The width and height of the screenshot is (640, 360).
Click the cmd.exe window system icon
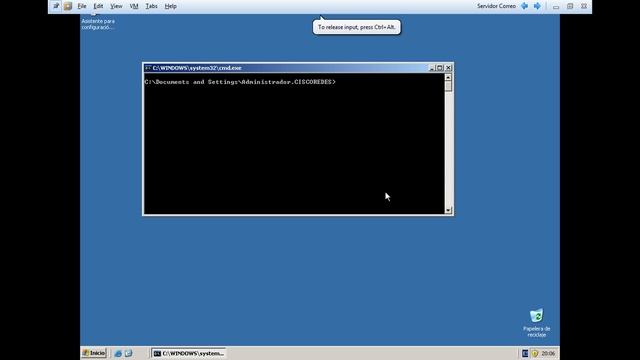[x=148, y=68]
